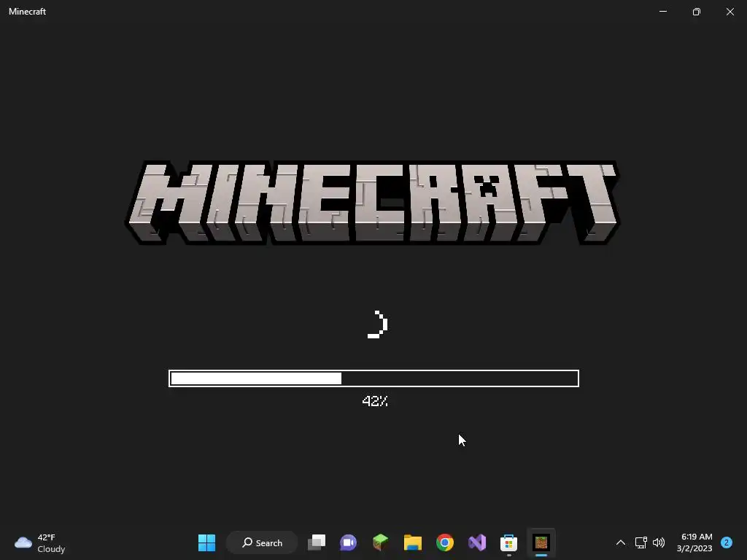Open network settings tray icon
Viewport: 747px width, 560px height.
pos(640,542)
